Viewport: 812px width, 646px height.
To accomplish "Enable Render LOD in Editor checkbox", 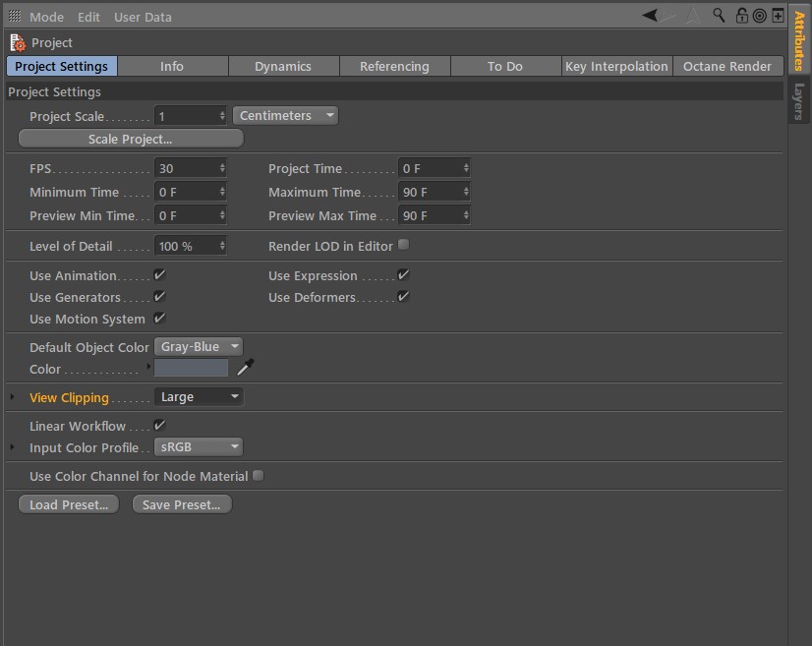I will click(x=403, y=245).
